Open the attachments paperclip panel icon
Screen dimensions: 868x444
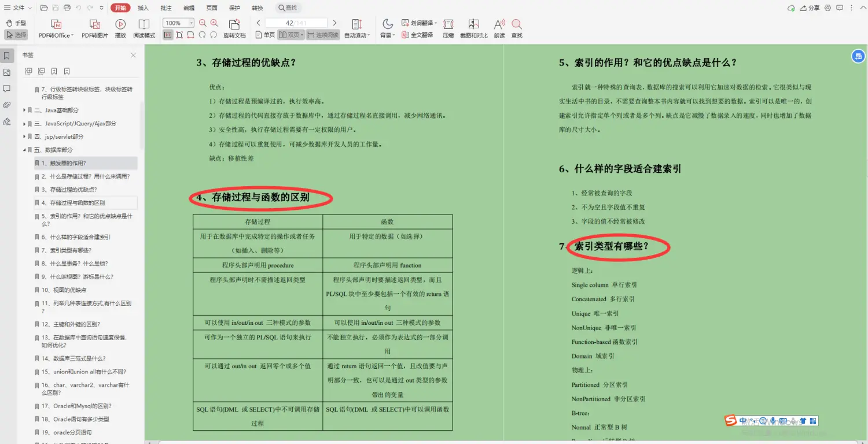(x=7, y=105)
